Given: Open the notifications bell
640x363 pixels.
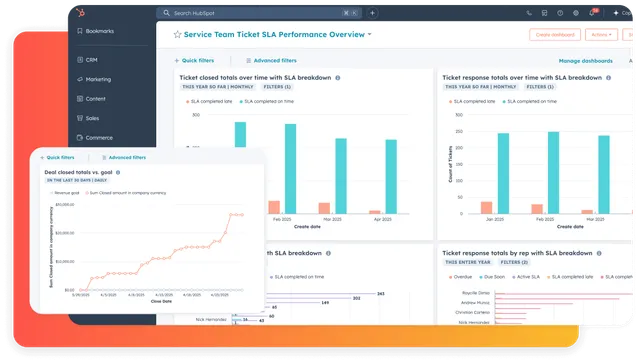Looking at the screenshot, I should tap(592, 13).
